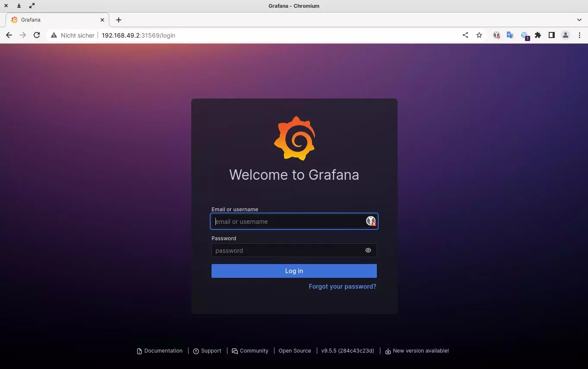
Task: Expand the tab search chevron
Action: (x=579, y=20)
